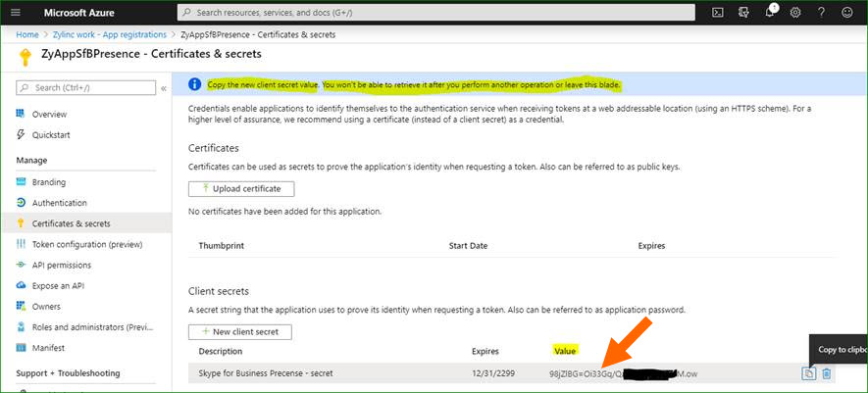Open Owners page
This screenshot has width=868, height=393.
pyautogui.click(x=46, y=306)
